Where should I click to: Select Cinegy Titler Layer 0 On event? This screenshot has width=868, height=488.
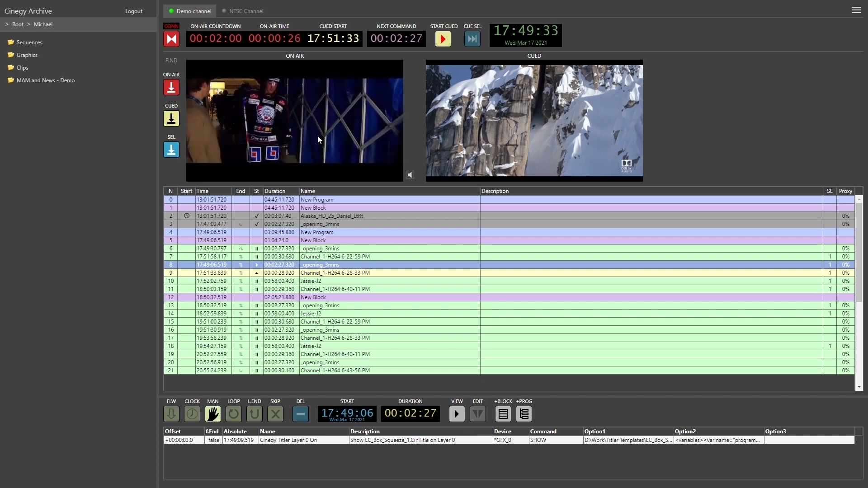coord(509,440)
